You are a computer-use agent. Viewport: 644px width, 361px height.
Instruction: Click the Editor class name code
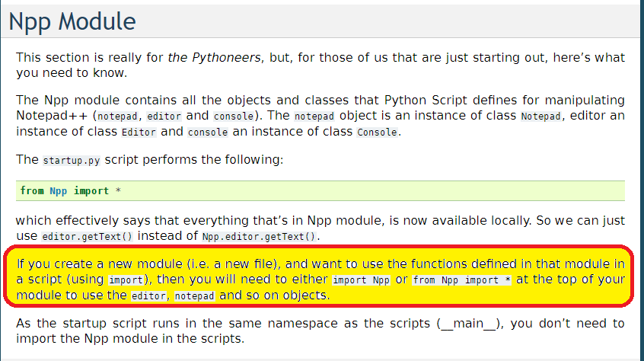click(x=139, y=133)
